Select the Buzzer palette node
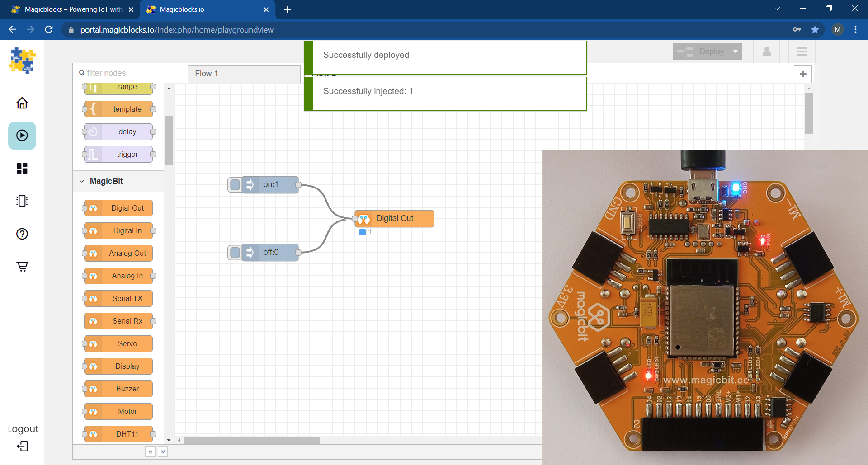Image resolution: width=868 pixels, height=465 pixels. [118, 389]
